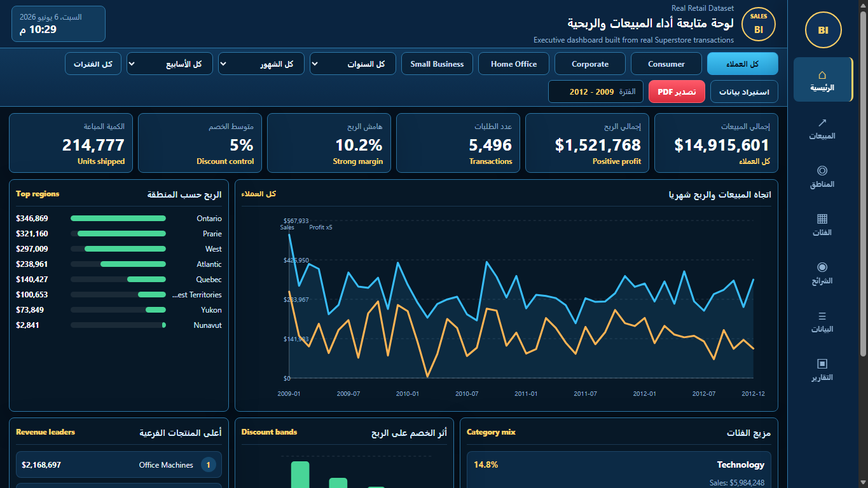Select the Home Office segment filter

coord(514,64)
